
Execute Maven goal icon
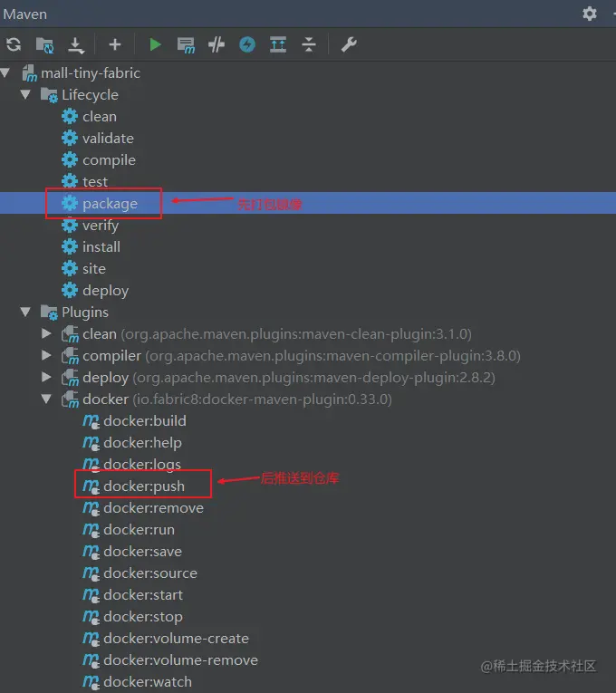click(186, 45)
